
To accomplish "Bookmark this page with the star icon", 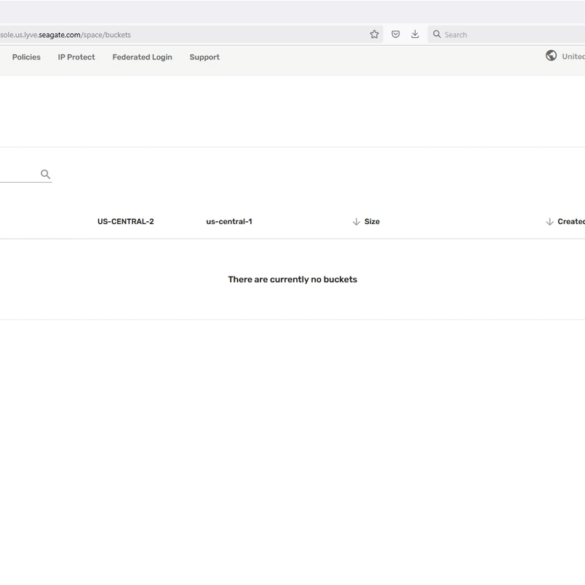I will pos(374,34).
